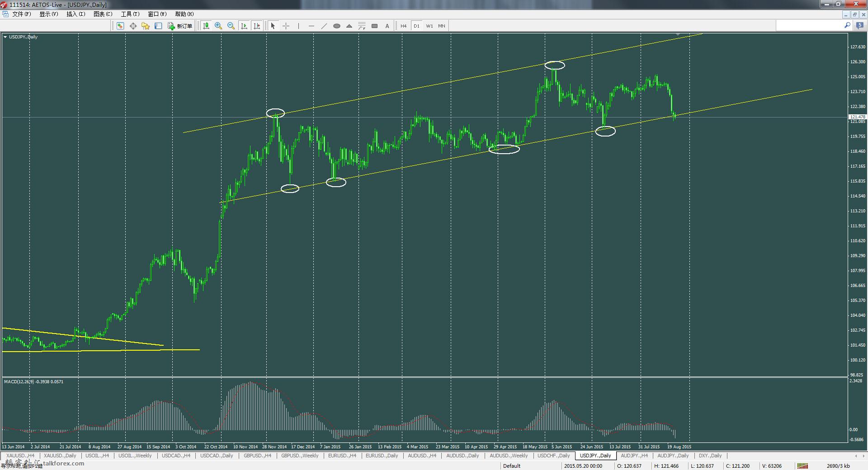Zoom out on the chart
Image resolution: width=868 pixels, height=470 pixels.
[x=231, y=26]
